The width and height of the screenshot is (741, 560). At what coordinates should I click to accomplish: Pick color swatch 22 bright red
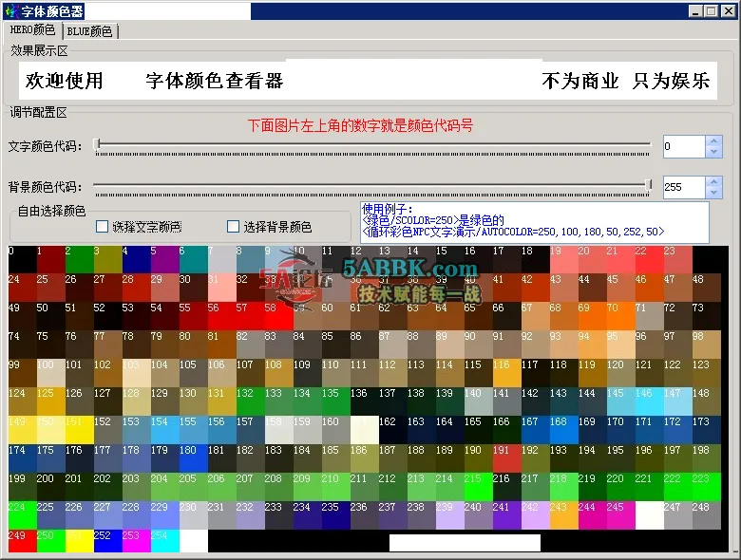tap(650, 260)
